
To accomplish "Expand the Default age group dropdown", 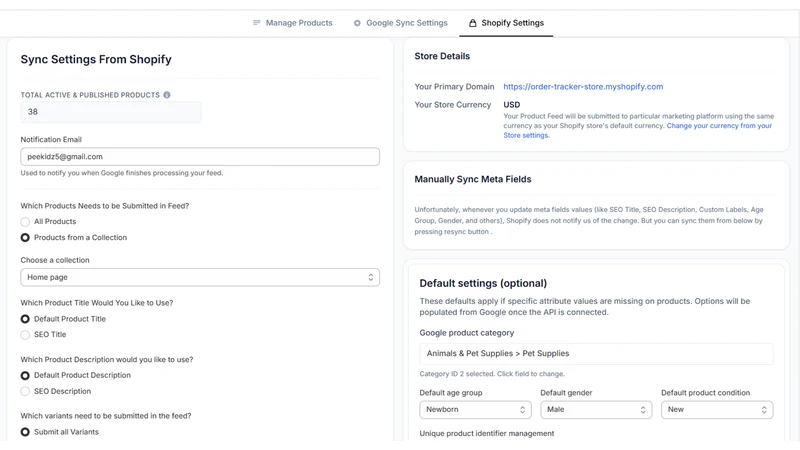I will [475, 410].
